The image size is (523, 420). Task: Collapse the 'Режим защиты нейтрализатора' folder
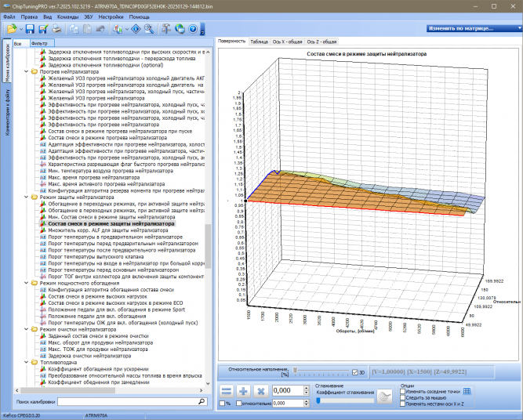tap(27, 197)
